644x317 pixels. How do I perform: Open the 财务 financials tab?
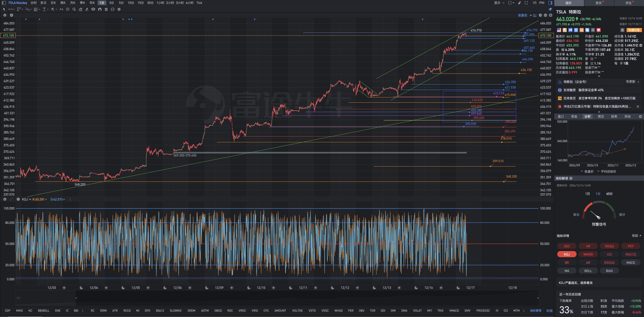614,117
